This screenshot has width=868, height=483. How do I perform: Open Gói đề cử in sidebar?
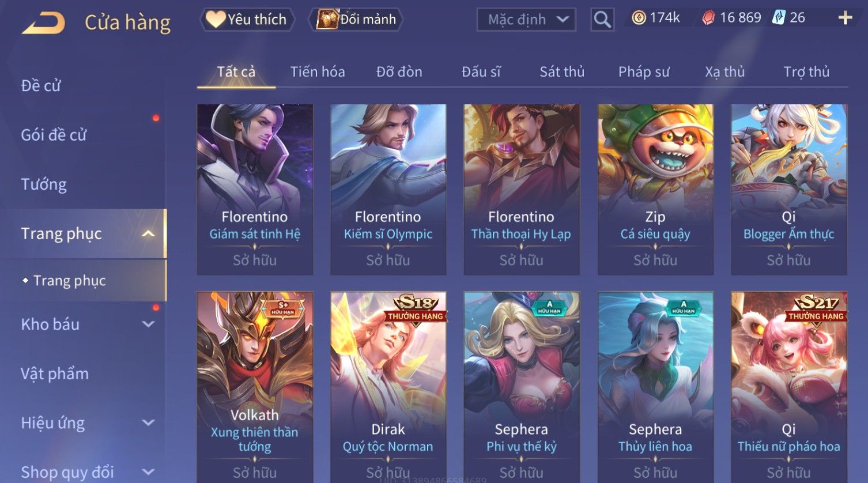click(x=54, y=135)
